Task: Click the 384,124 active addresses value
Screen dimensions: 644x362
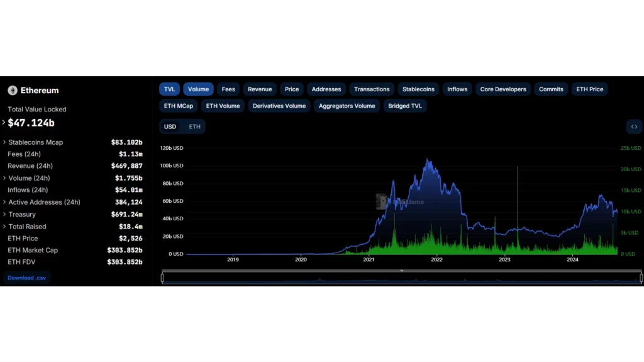Action: 128,202
